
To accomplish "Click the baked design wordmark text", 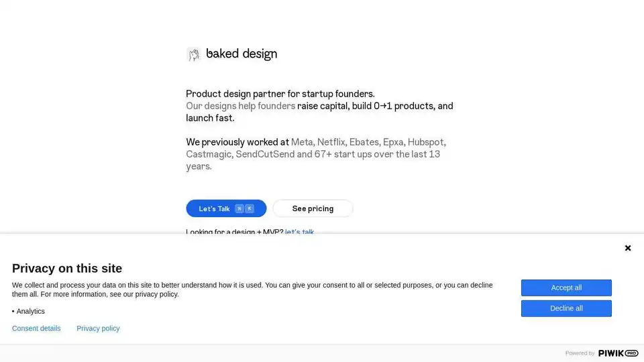I will pyautogui.click(x=241, y=54).
